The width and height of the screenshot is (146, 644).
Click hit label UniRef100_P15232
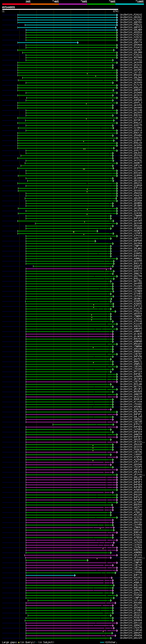[x=131, y=37]
